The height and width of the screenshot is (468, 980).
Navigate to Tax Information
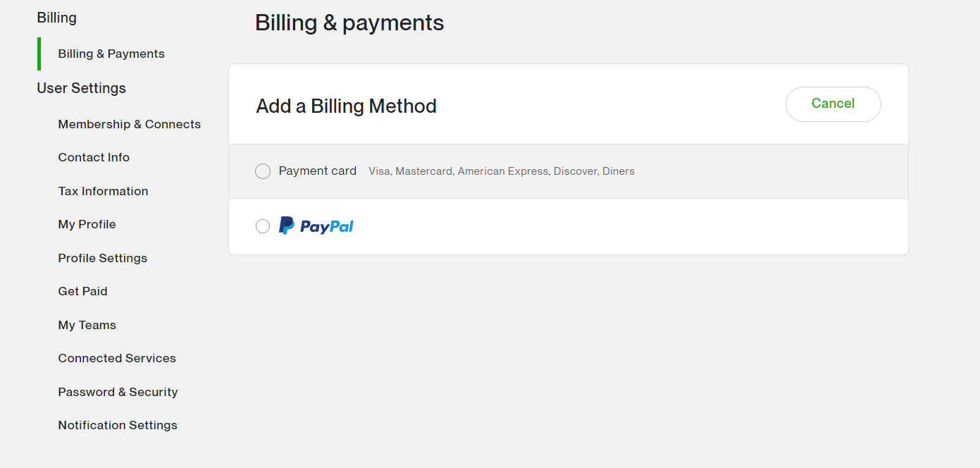coord(103,191)
